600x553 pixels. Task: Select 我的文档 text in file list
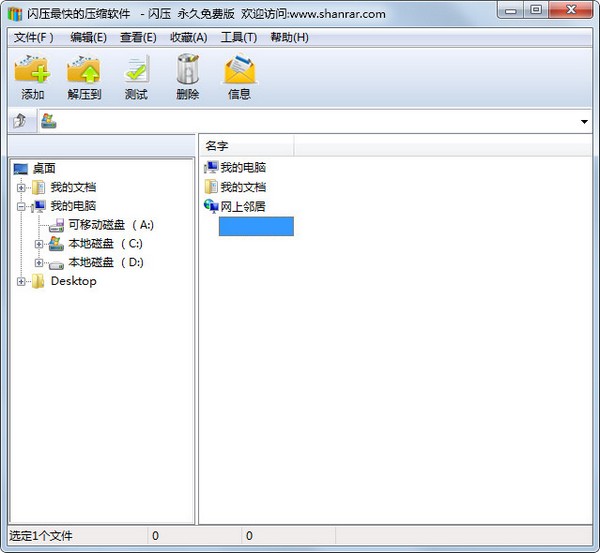tap(243, 187)
